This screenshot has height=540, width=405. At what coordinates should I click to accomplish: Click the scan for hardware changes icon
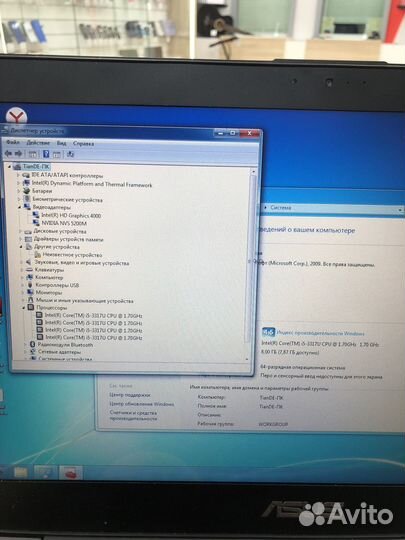(x=70, y=154)
